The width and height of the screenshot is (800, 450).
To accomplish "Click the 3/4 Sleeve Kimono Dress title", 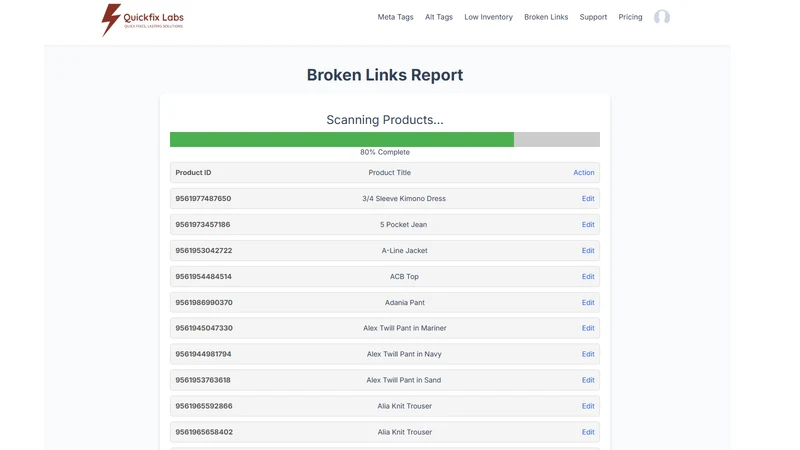I will (x=404, y=198).
